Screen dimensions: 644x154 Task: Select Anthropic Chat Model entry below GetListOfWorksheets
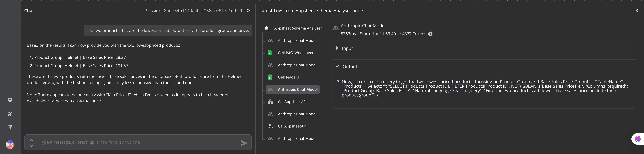297,65
